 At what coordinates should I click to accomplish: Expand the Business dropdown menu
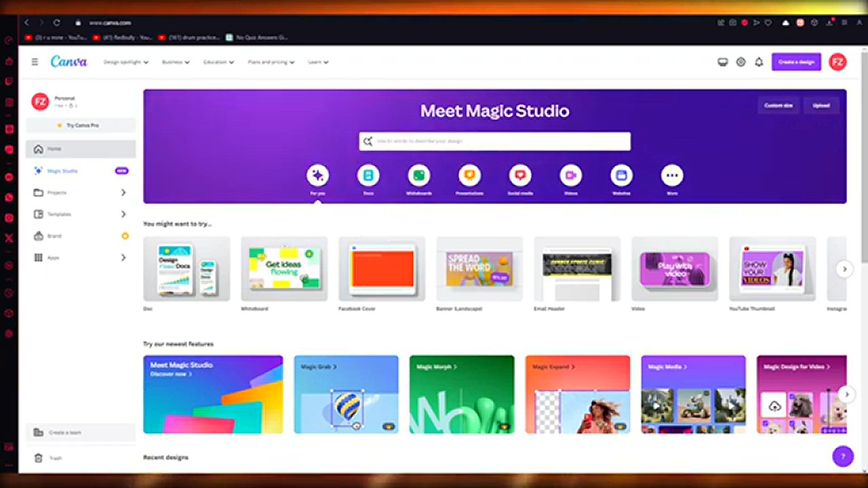[x=176, y=62]
